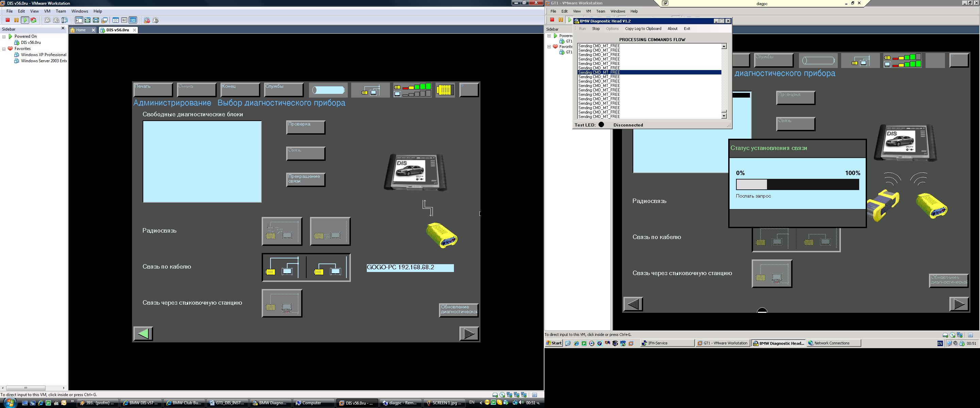Screen dimensions: 980x408
Task: Open VM menu in DIS VMware window
Action: (x=47, y=11)
